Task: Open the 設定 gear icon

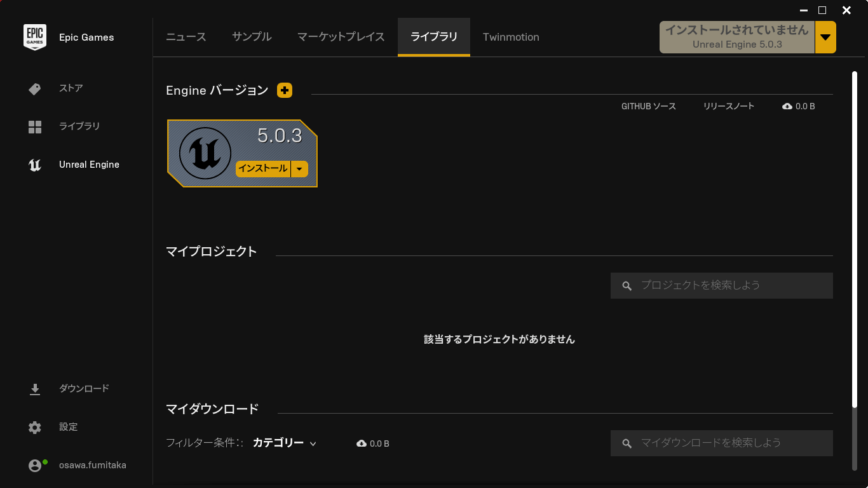Action: (x=35, y=428)
